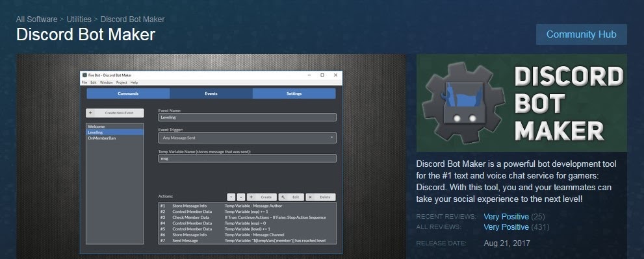Image resolution: width=644 pixels, height=259 pixels.
Task: Click the Create action button
Action: [262, 197]
